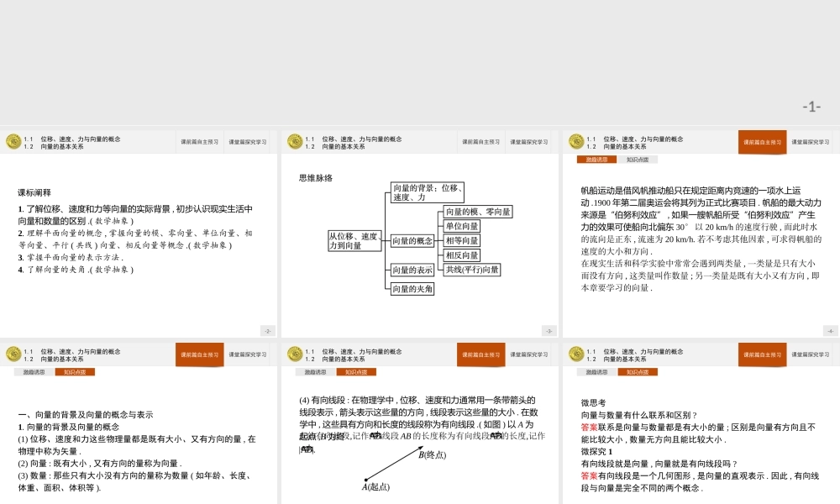Click the gold seal icon on top-middle slide
This screenshot has height=504, width=840.
(x=294, y=141)
